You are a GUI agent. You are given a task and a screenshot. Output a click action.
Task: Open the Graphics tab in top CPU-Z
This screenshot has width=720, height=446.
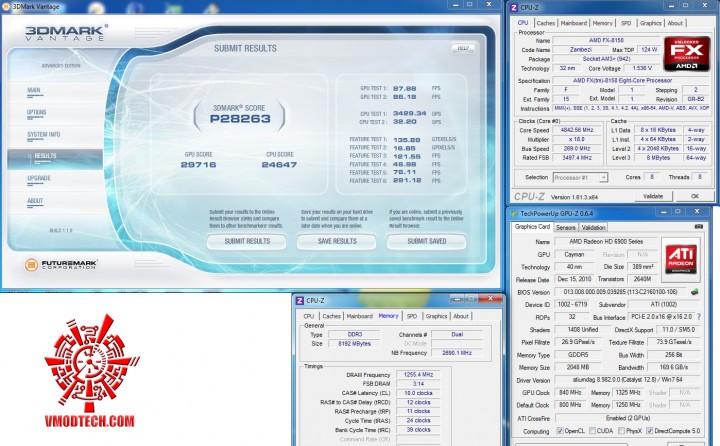coord(651,23)
